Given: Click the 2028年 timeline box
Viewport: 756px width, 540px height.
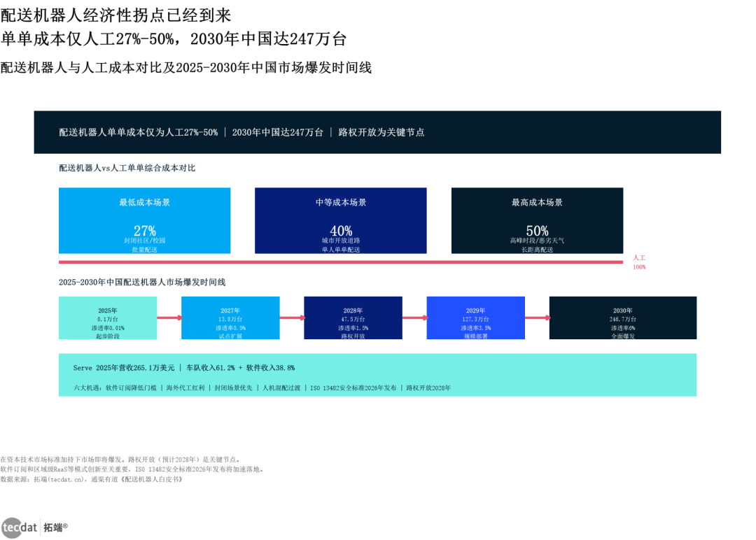Looking at the screenshot, I should coord(353,318).
